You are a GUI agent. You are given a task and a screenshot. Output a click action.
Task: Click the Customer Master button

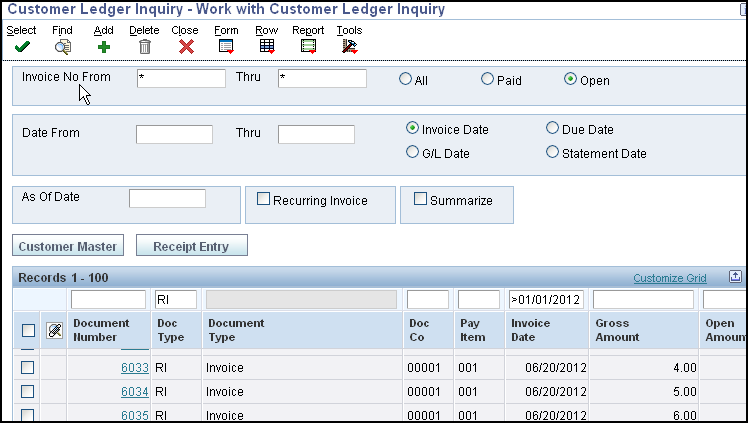(68, 246)
